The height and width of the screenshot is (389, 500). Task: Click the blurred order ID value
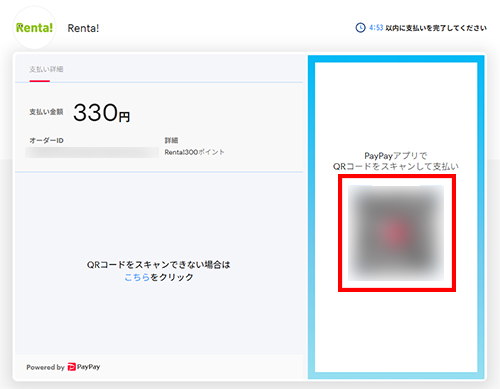tap(92, 152)
